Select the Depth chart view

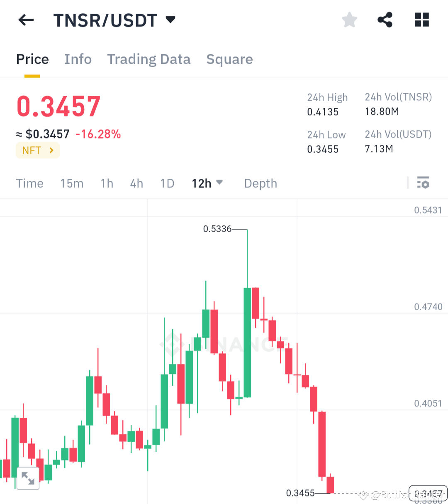pos(261,183)
